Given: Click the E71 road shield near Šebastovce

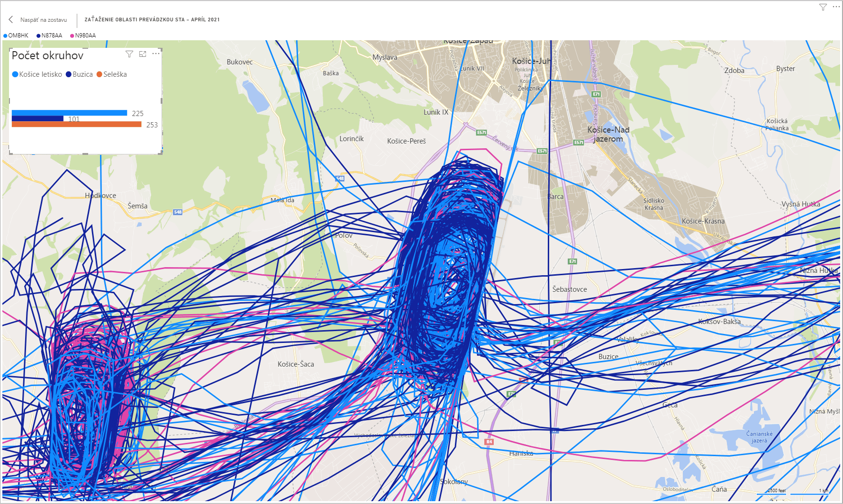Looking at the screenshot, I should [572, 261].
